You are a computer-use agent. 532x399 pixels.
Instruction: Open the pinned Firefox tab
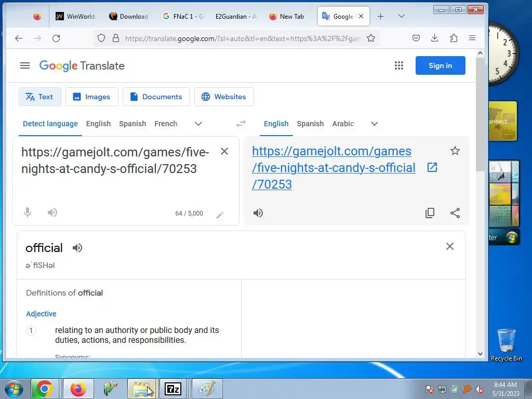(x=37, y=16)
